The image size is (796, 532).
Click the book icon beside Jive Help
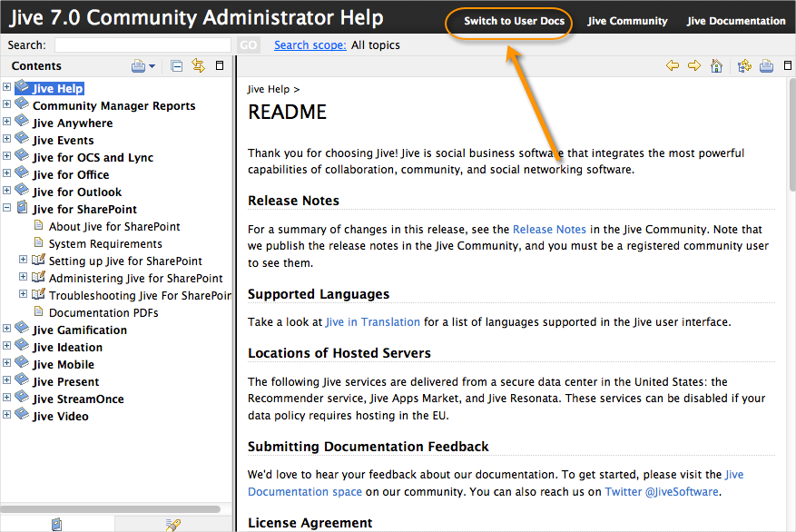coord(22,87)
